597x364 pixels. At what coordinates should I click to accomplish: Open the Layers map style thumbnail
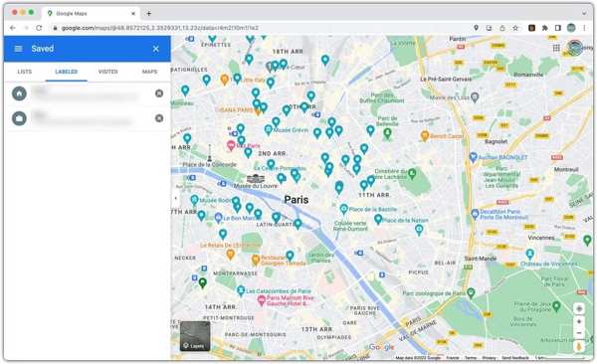tap(195, 336)
